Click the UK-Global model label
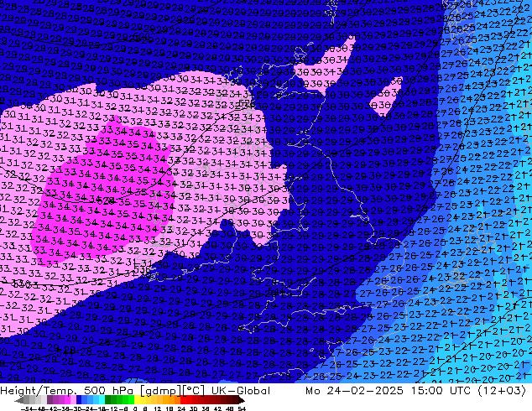The width and height of the screenshot is (532, 411). 241,391
